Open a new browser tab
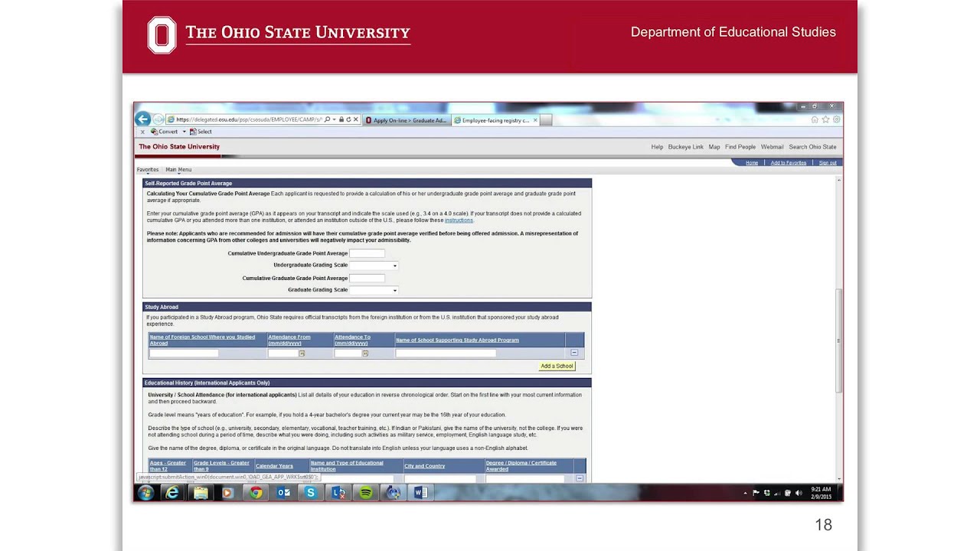The image size is (980, 551). [x=546, y=120]
